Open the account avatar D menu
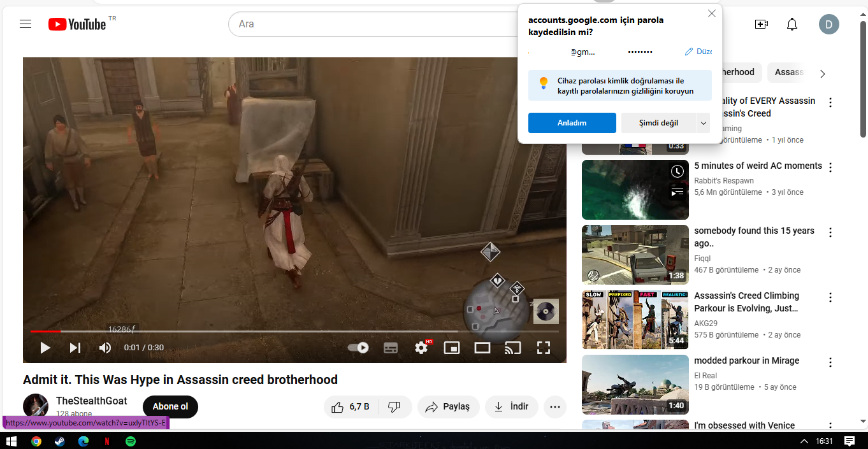 (829, 25)
